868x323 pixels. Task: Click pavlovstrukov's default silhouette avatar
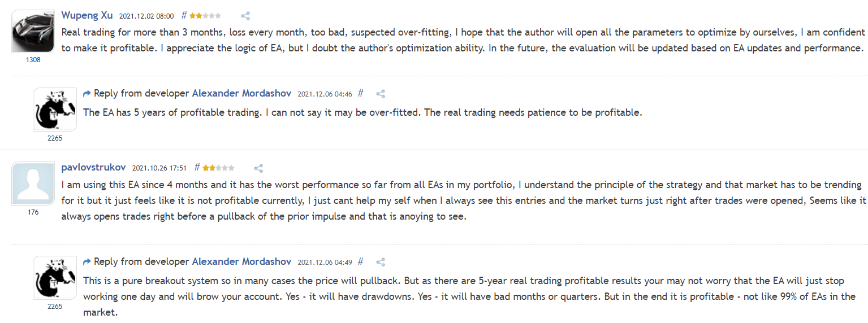[x=33, y=184]
